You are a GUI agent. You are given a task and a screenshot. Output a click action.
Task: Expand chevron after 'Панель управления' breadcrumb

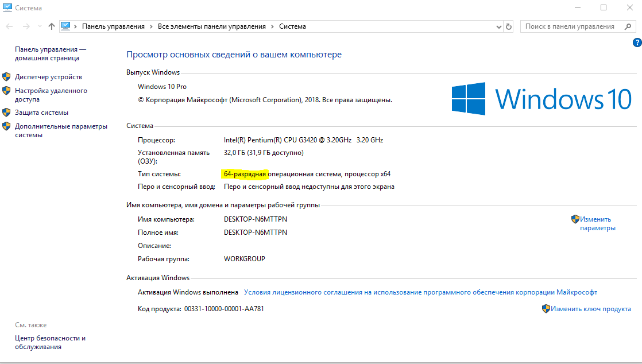[x=151, y=26]
